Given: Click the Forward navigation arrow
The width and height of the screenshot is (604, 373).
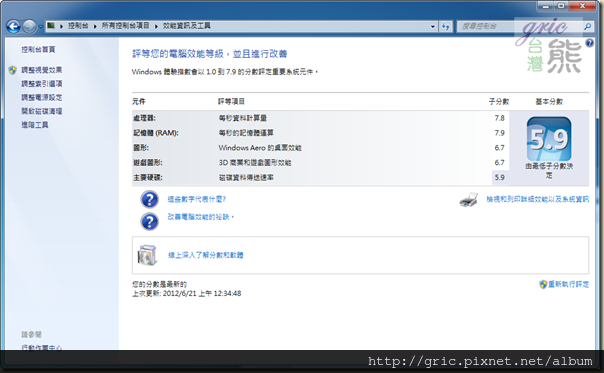Looking at the screenshot, I should tap(29, 26).
